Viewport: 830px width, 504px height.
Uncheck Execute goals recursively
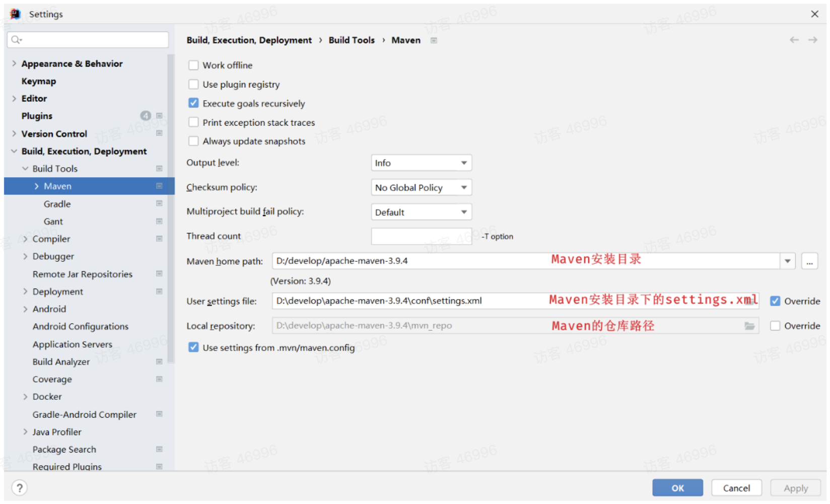pos(193,103)
